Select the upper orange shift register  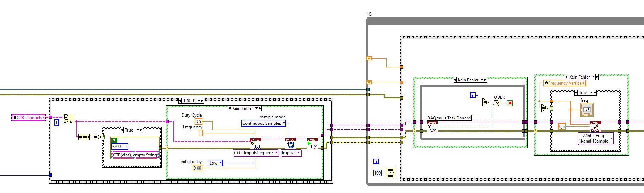coord(369,58)
